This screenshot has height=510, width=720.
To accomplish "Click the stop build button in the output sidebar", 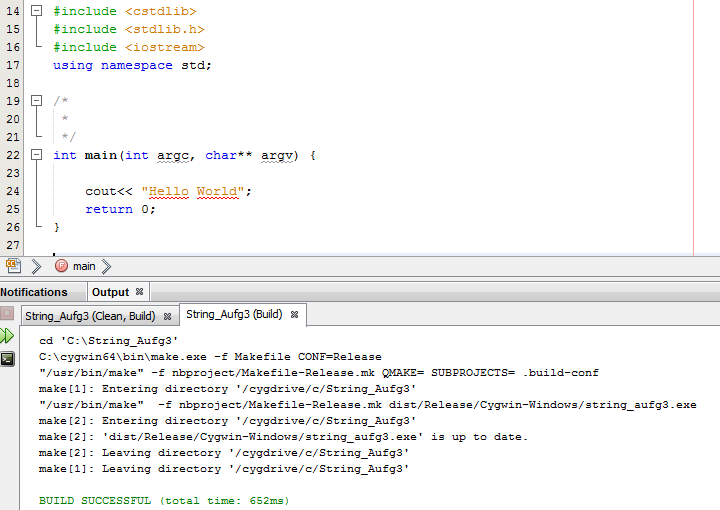I will click(7, 313).
